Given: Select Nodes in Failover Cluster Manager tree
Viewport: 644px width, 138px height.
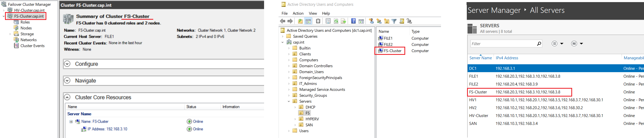Looking at the screenshot, I should [x=26, y=28].
